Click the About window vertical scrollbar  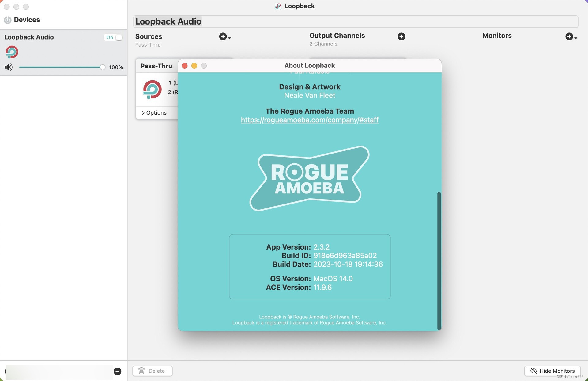pos(439,261)
